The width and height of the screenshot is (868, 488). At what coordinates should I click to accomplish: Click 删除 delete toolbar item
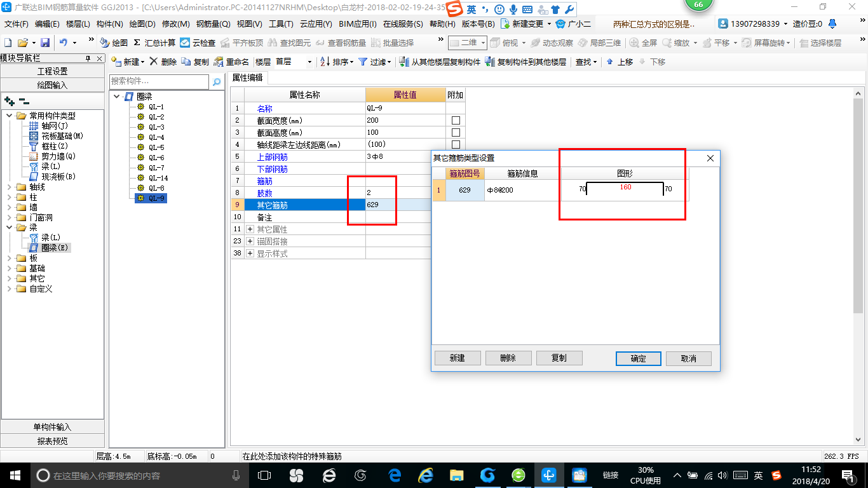click(x=163, y=62)
